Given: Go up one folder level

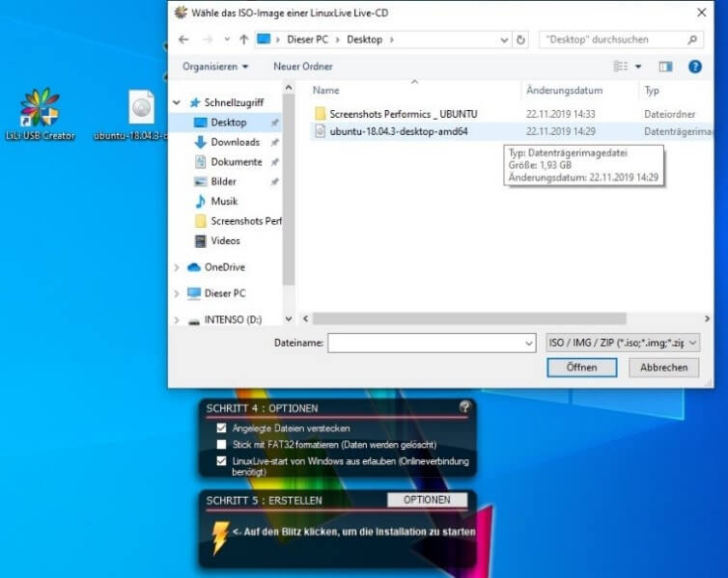Looking at the screenshot, I should (243, 40).
